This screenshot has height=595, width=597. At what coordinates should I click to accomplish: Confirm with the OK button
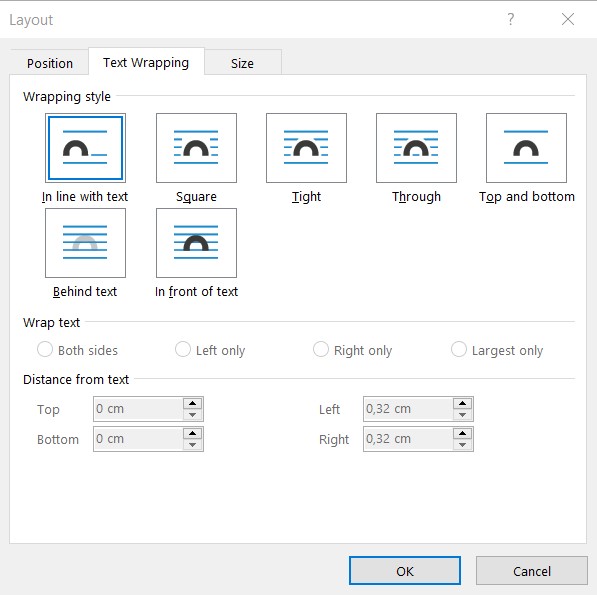coord(405,571)
